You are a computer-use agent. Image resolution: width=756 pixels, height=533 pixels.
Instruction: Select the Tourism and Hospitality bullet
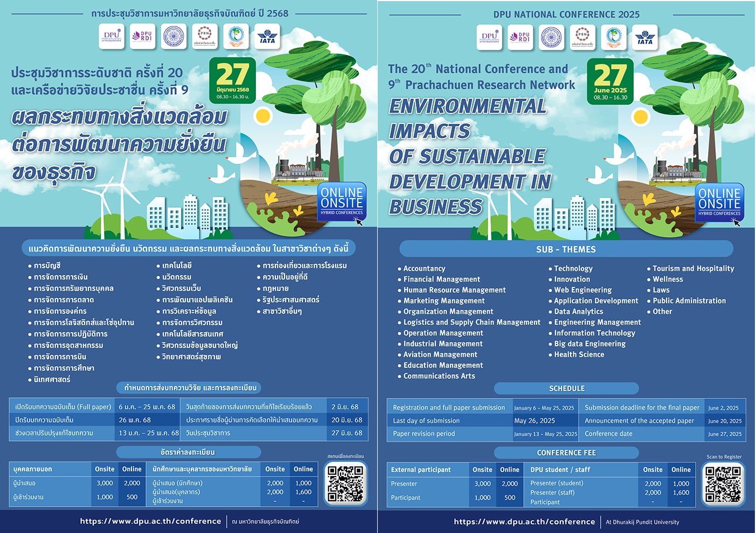click(692, 268)
